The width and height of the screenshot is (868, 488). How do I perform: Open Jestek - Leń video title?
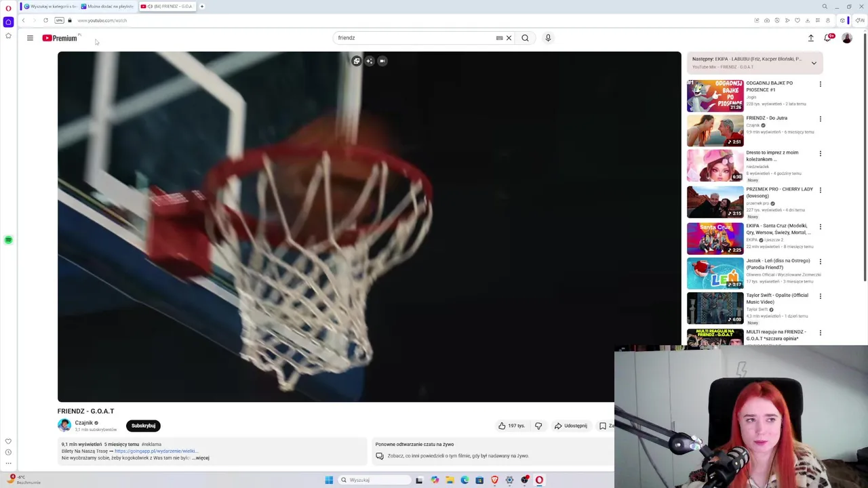click(778, 264)
